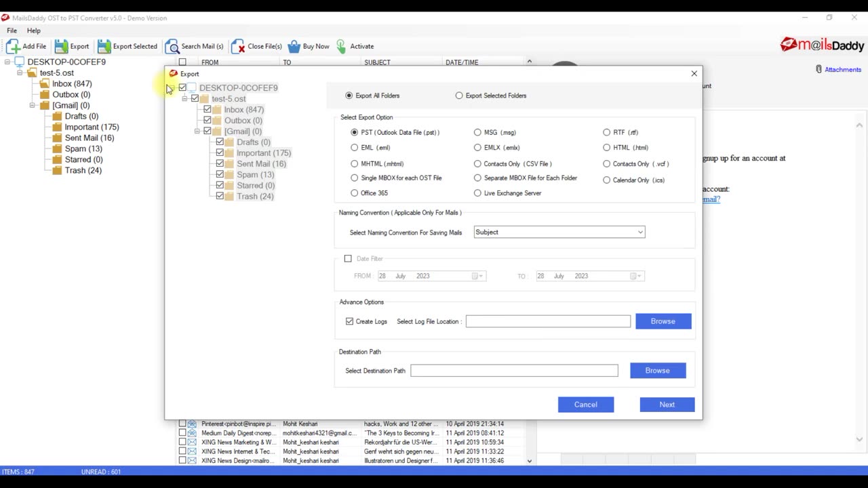
Task: Close the Export dialog
Action: 694,73
